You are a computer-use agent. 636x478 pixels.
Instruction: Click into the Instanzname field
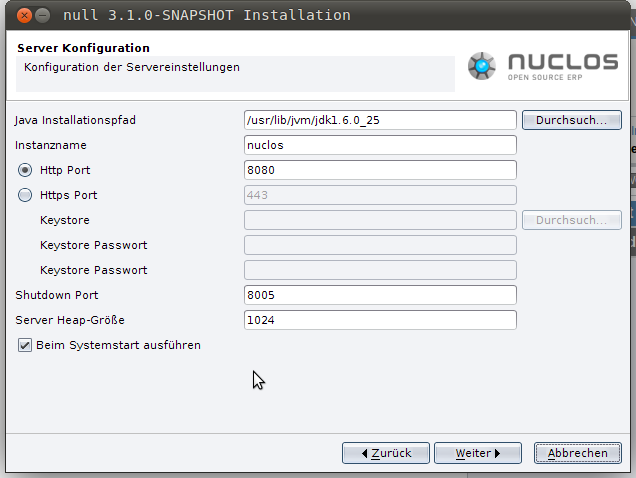tap(380, 145)
